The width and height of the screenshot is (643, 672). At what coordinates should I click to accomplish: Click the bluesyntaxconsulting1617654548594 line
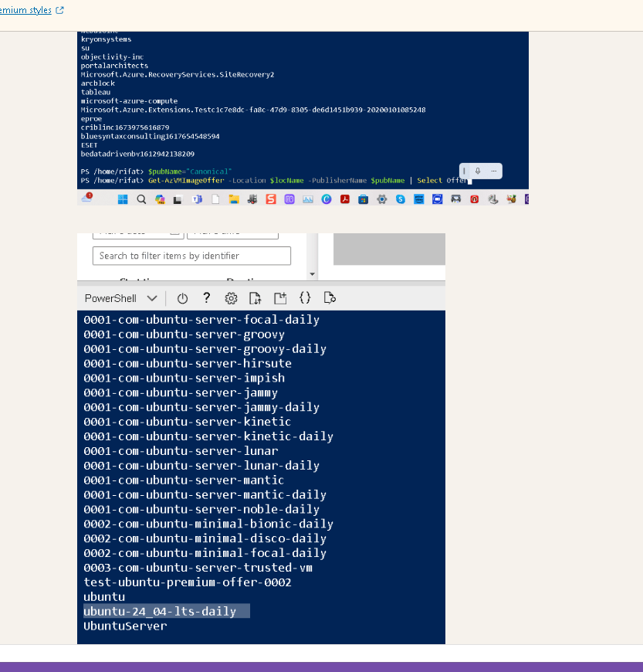tap(150, 136)
